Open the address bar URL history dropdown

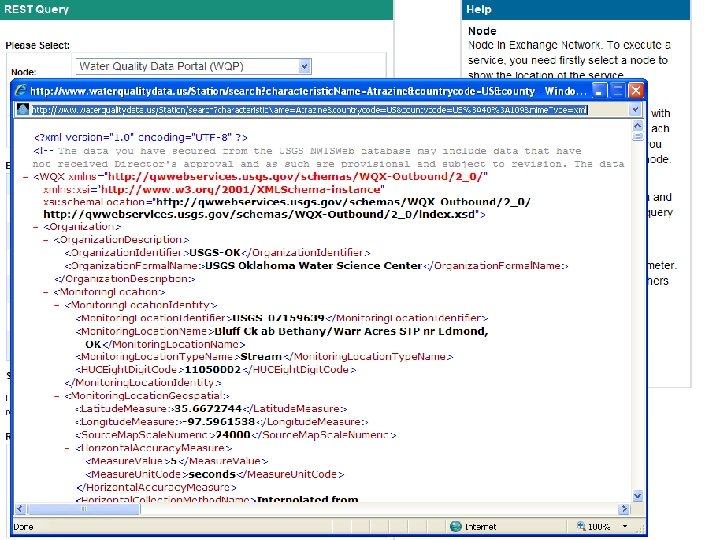635,110
